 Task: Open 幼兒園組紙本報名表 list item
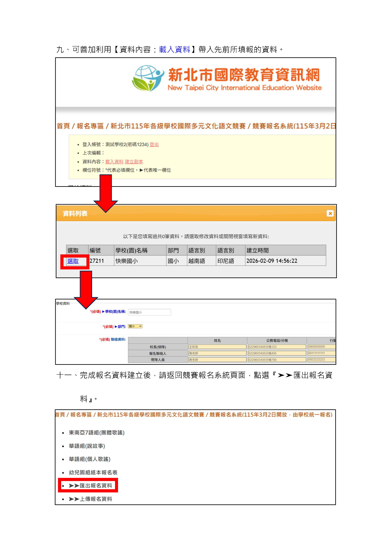point(93,472)
